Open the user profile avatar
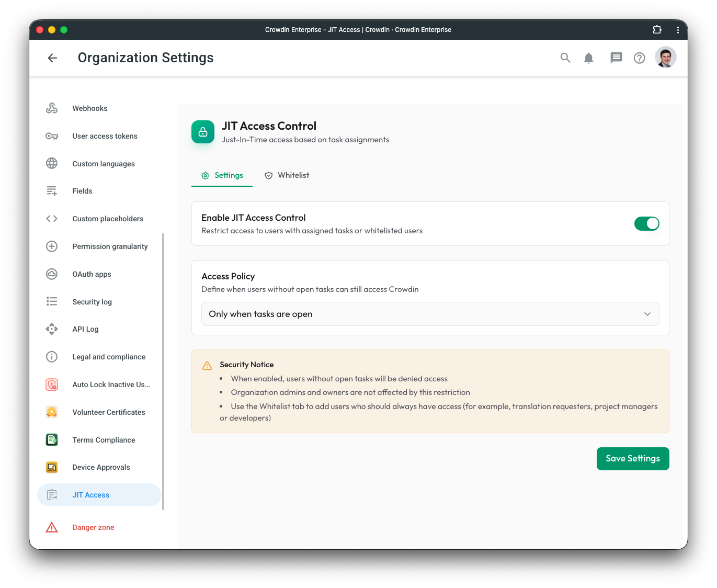This screenshot has width=717, height=588. coord(666,58)
